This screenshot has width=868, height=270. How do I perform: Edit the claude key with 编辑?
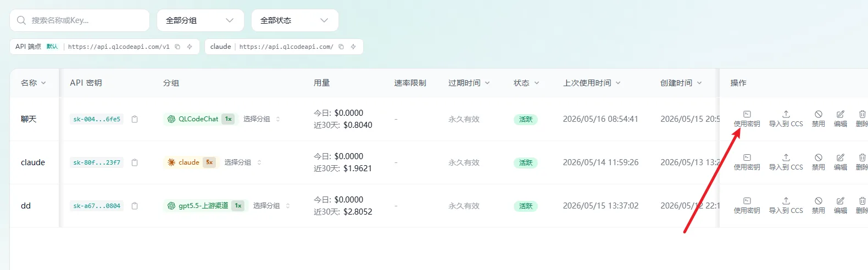click(x=841, y=162)
